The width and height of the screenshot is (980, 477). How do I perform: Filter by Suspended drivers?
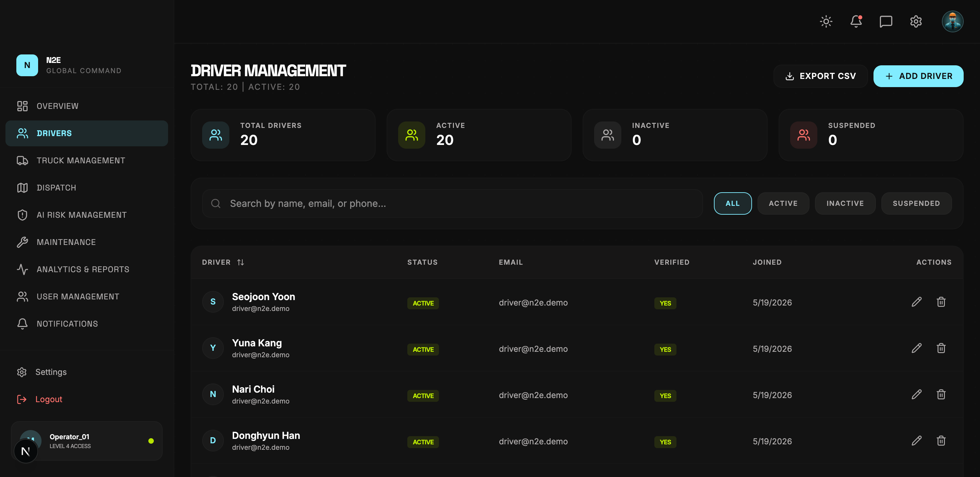point(916,203)
